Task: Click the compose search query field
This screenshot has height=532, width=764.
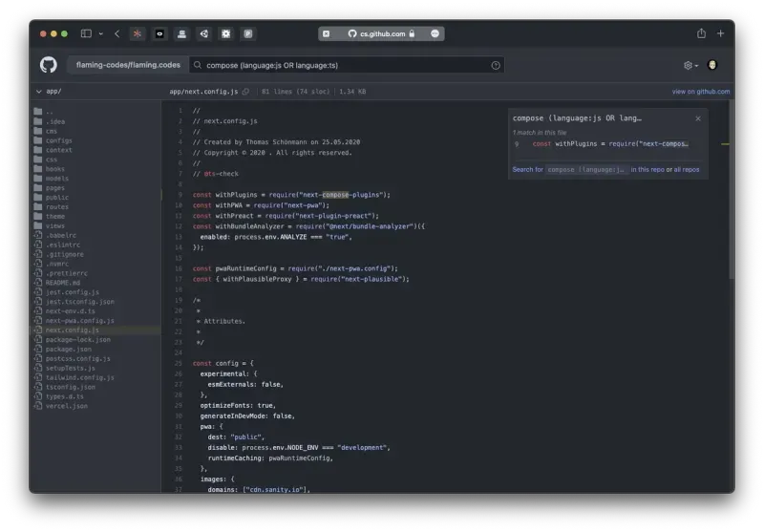Action: pyautogui.click(x=347, y=65)
